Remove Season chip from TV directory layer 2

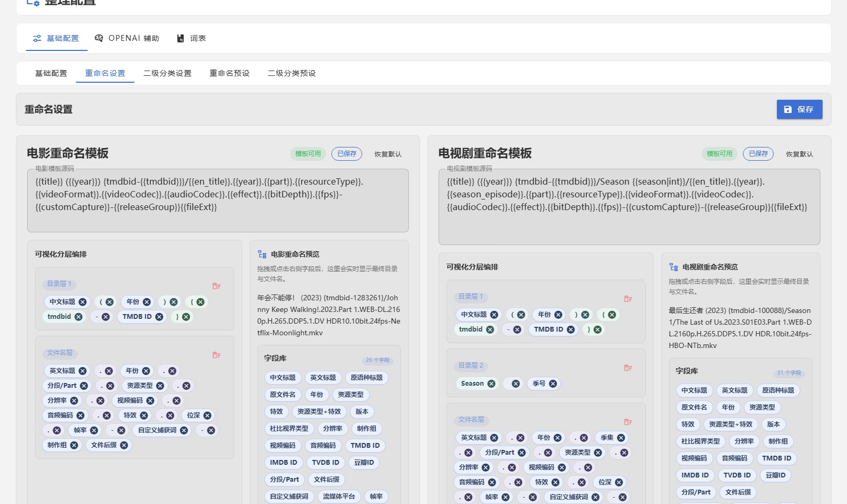pyautogui.click(x=491, y=384)
